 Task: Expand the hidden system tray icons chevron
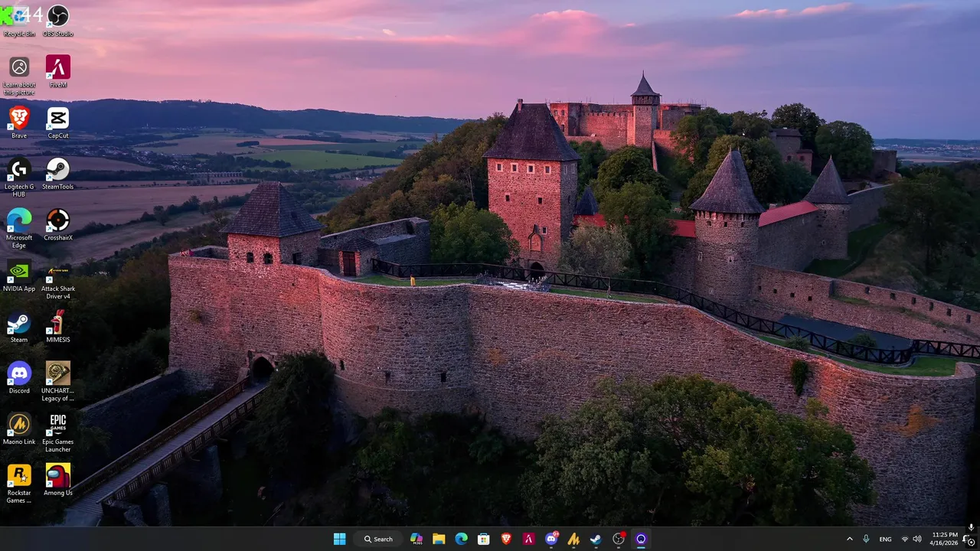click(x=849, y=539)
